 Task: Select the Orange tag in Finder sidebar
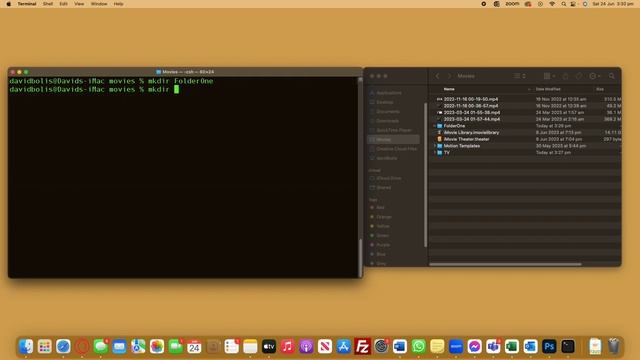point(384,217)
